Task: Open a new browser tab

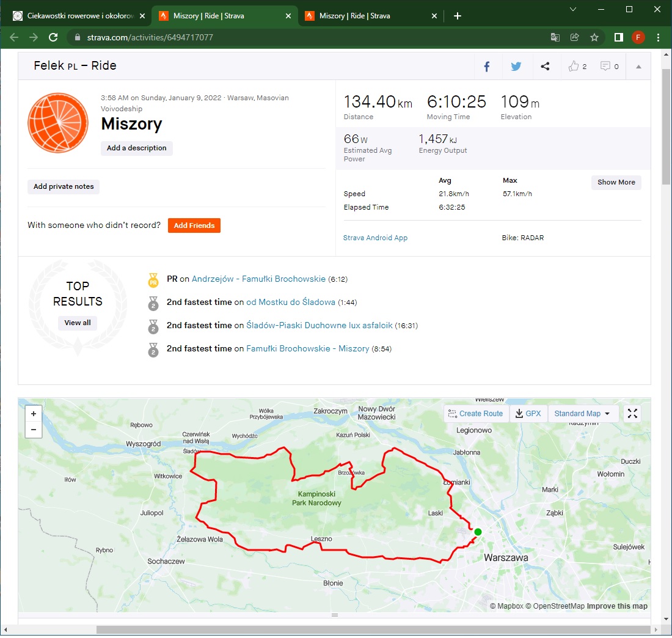Action: point(458,16)
